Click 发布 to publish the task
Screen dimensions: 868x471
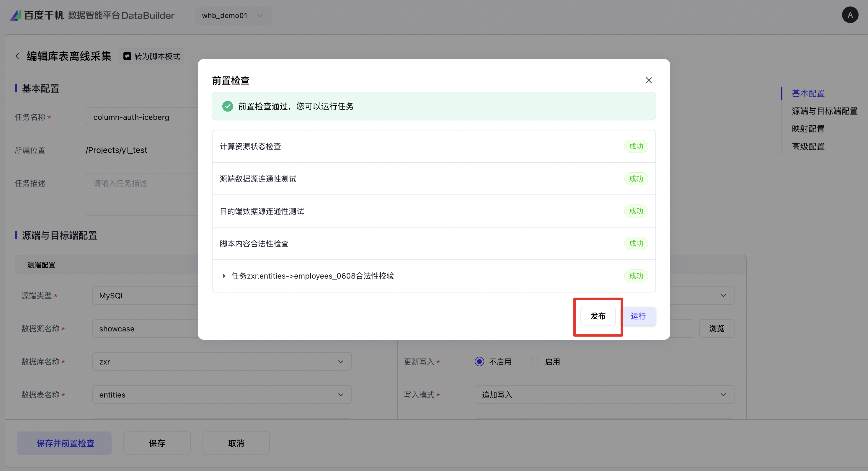[x=598, y=316]
